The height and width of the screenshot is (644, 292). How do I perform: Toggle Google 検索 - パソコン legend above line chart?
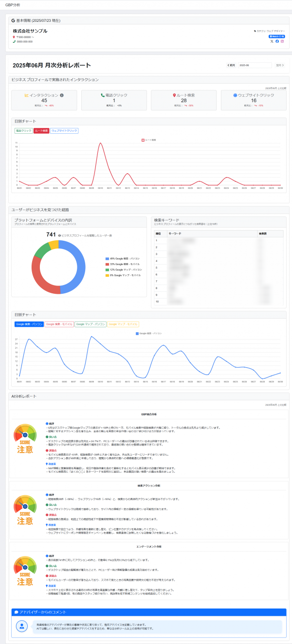click(149, 333)
